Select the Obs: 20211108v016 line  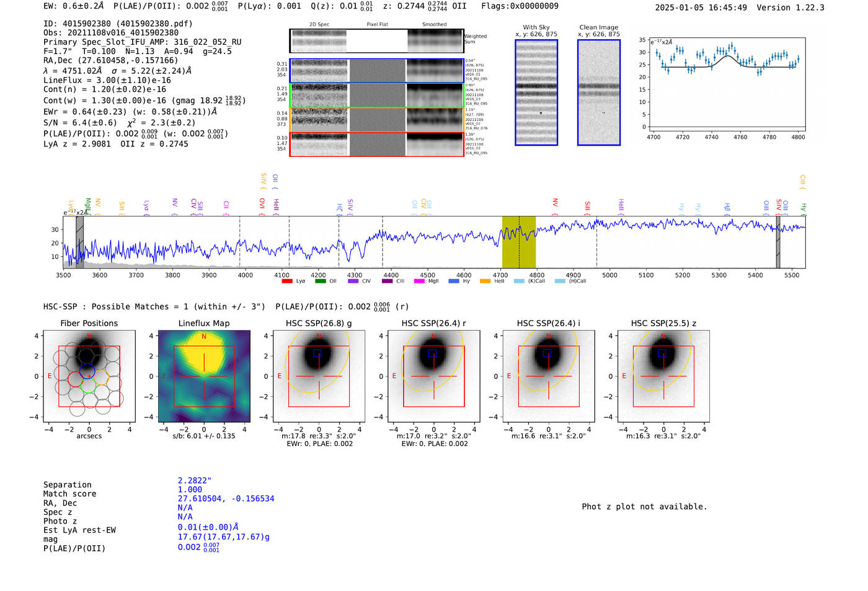(x=111, y=33)
